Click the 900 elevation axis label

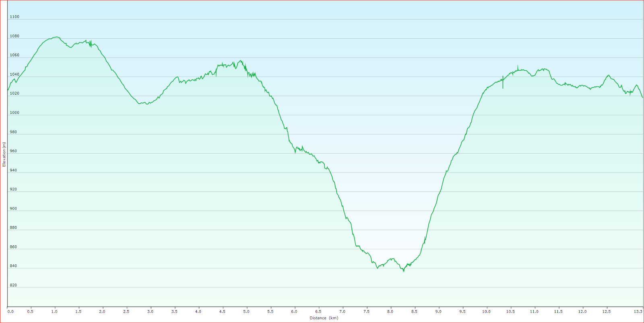click(x=14, y=209)
